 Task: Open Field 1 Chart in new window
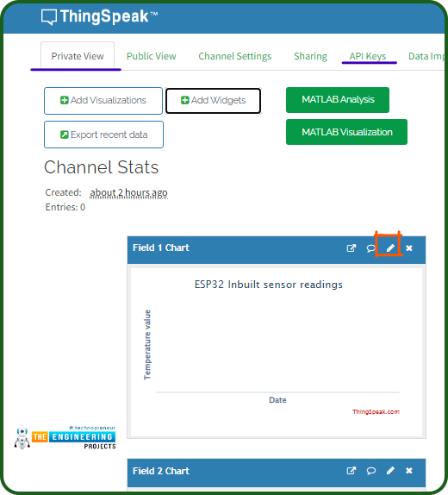(352, 248)
